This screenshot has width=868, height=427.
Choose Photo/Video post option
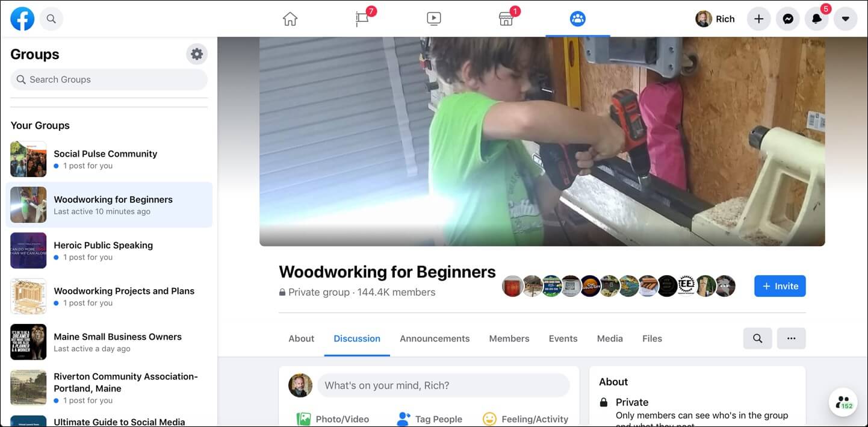333,419
